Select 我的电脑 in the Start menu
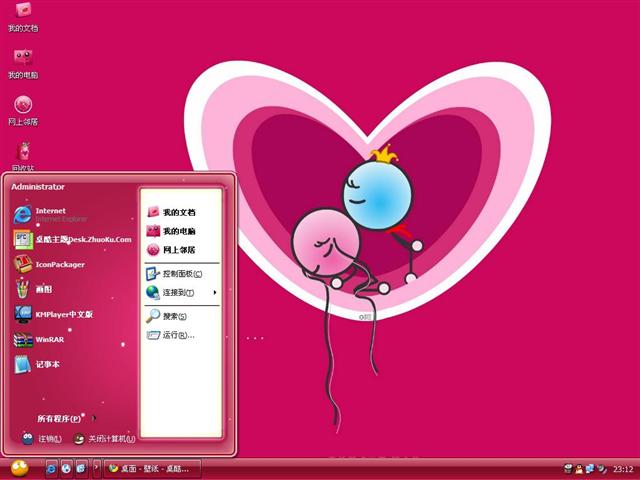 point(178,231)
